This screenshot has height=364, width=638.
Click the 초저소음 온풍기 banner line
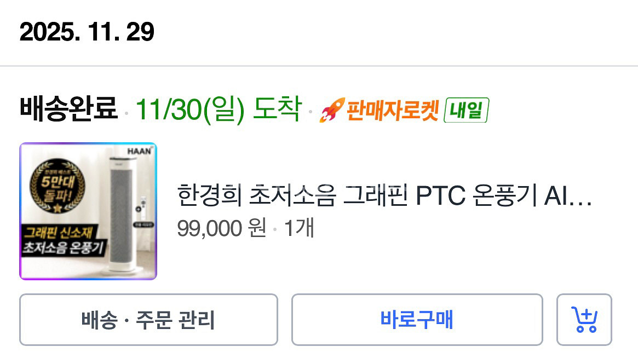(62, 247)
